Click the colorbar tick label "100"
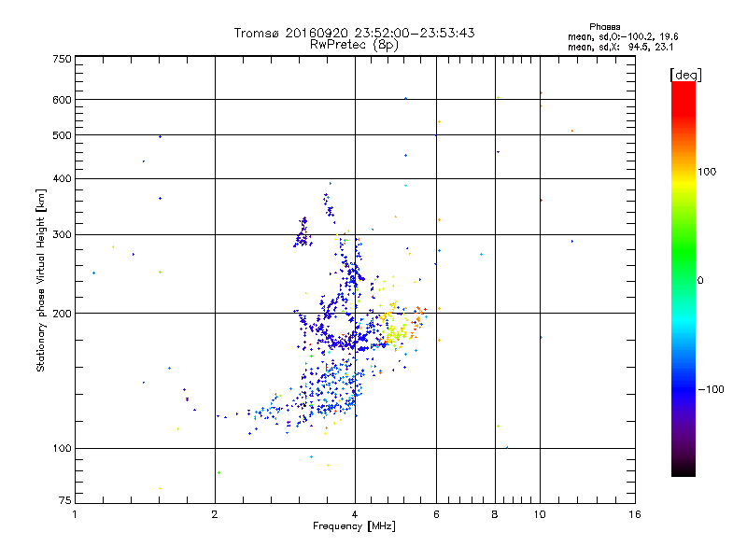 [x=707, y=172]
